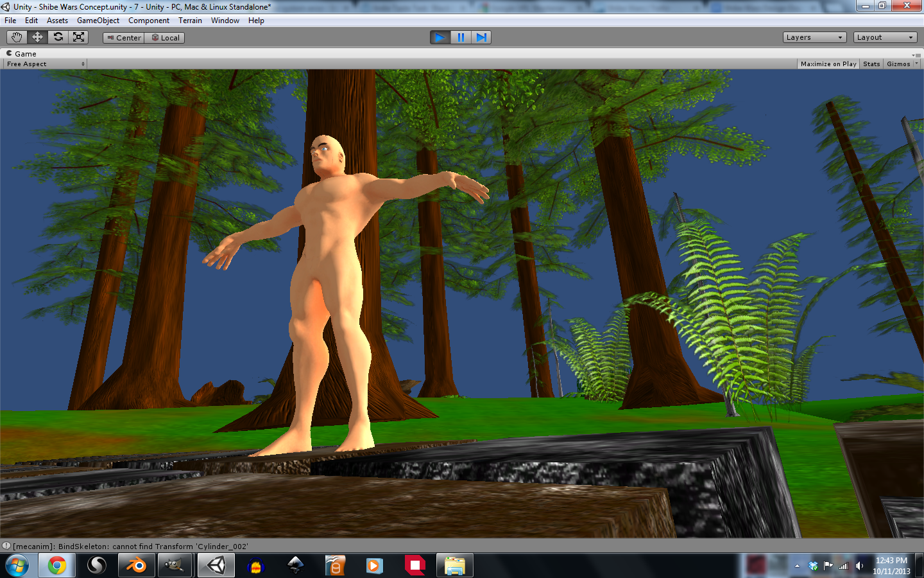Open the Action Center flag icon

[x=828, y=566]
